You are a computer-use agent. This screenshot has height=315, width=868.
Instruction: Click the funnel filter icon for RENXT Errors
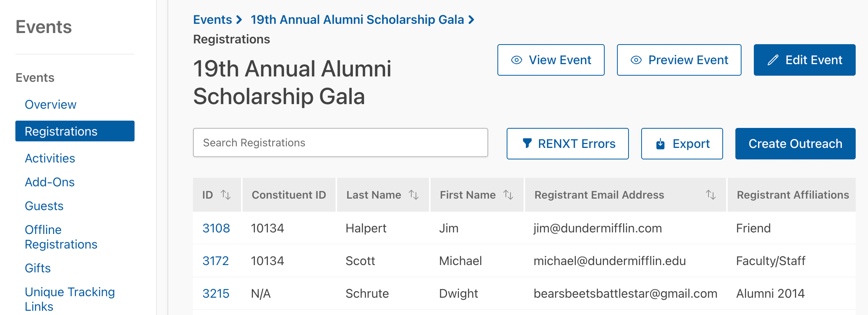[527, 143]
